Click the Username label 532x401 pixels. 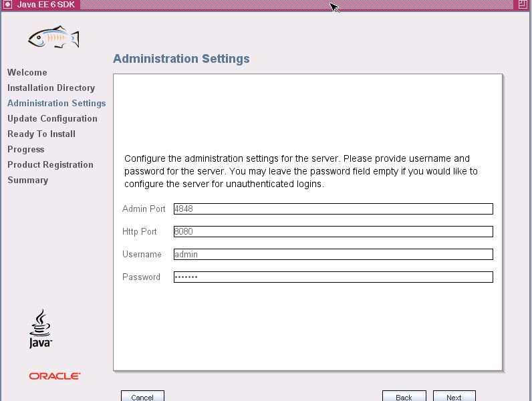click(x=142, y=254)
